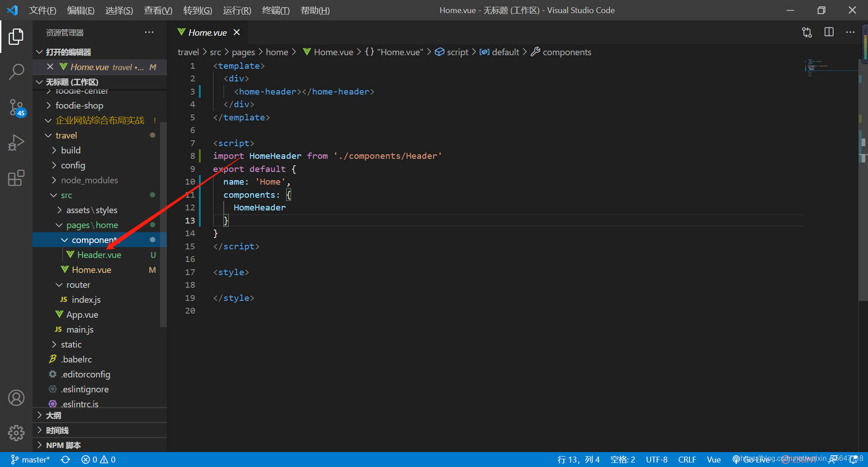This screenshot has width=868, height=467.
Task: Open the 运行(R) menu
Action: (x=237, y=10)
